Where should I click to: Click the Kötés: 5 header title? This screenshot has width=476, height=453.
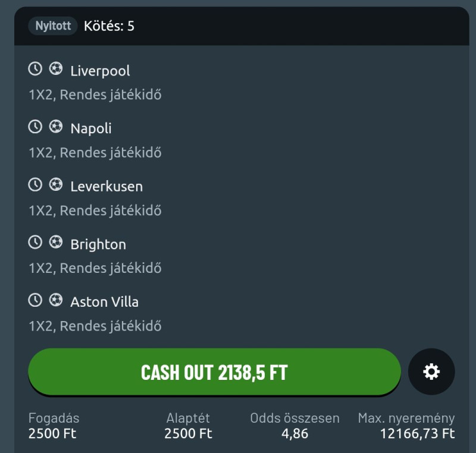pos(109,26)
